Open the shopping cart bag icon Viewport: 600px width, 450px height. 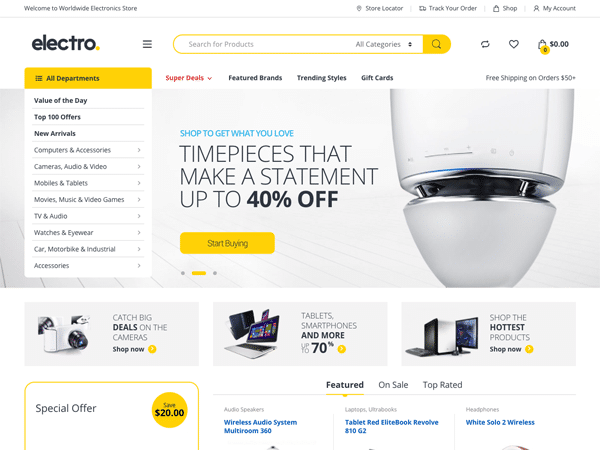(x=543, y=46)
